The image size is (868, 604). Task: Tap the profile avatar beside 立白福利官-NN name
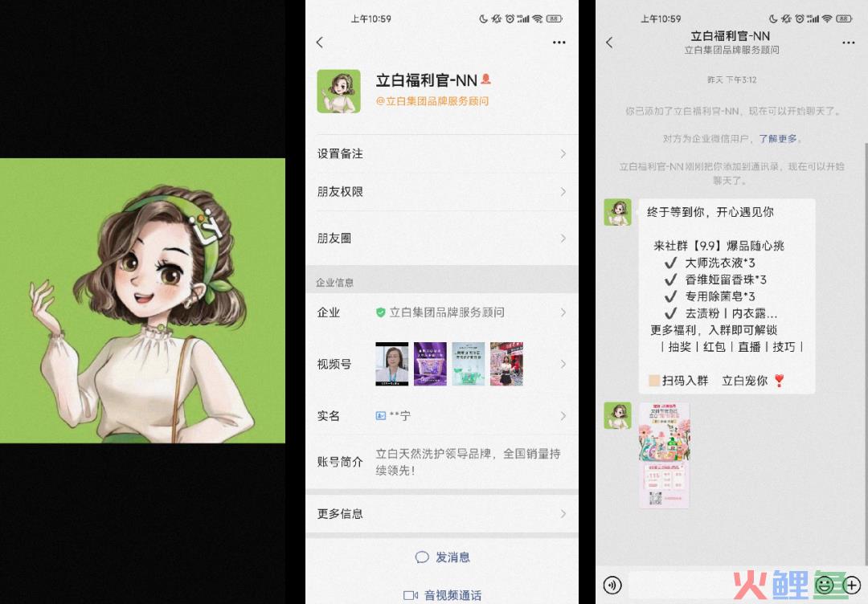(x=339, y=92)
